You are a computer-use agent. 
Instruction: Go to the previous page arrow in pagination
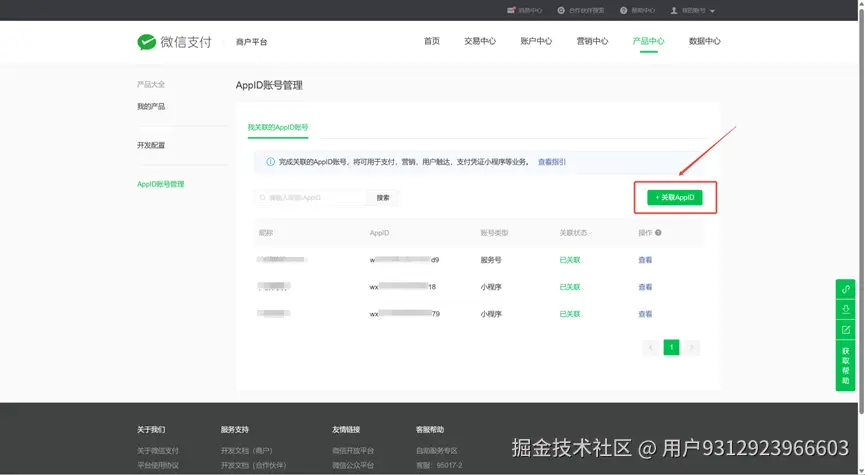click(x=650, y=347)
